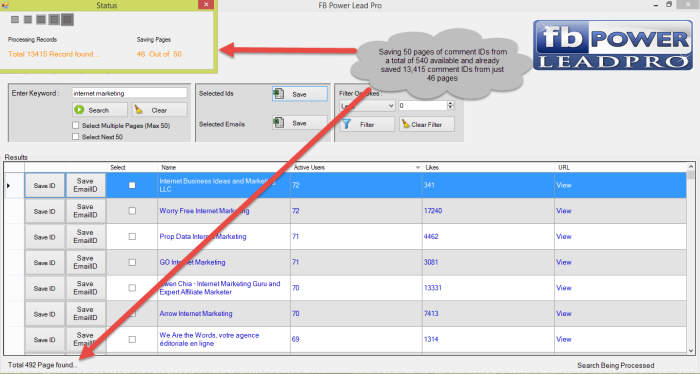Click the Select column header
The height and width of the screenshot is (374, 700).
132,167
